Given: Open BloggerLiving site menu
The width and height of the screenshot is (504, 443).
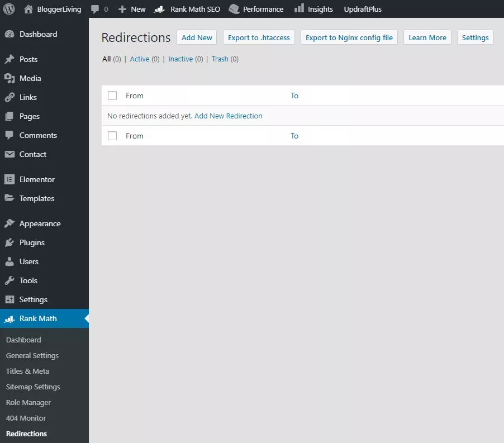Looking at the screenshot, I should point(53,9).
